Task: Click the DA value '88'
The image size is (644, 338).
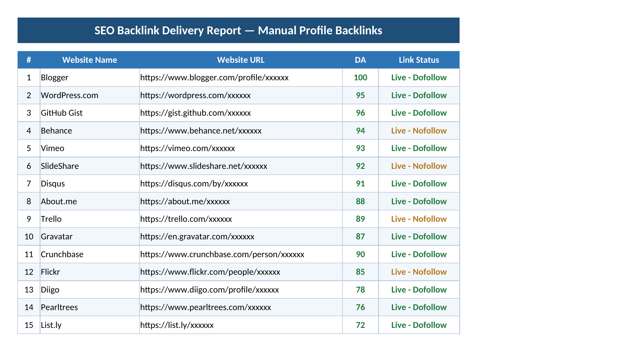Action: [x=360, y=201]
